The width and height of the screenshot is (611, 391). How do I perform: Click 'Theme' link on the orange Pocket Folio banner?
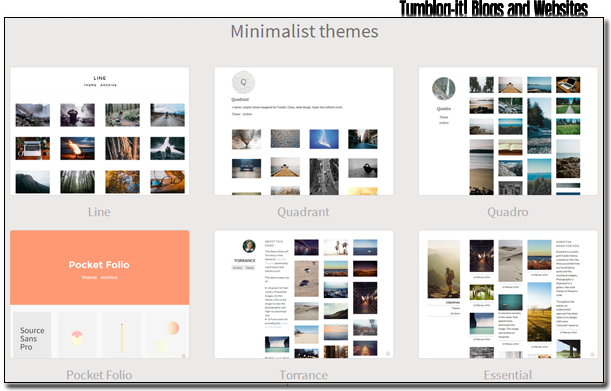[x=89, y=278]
